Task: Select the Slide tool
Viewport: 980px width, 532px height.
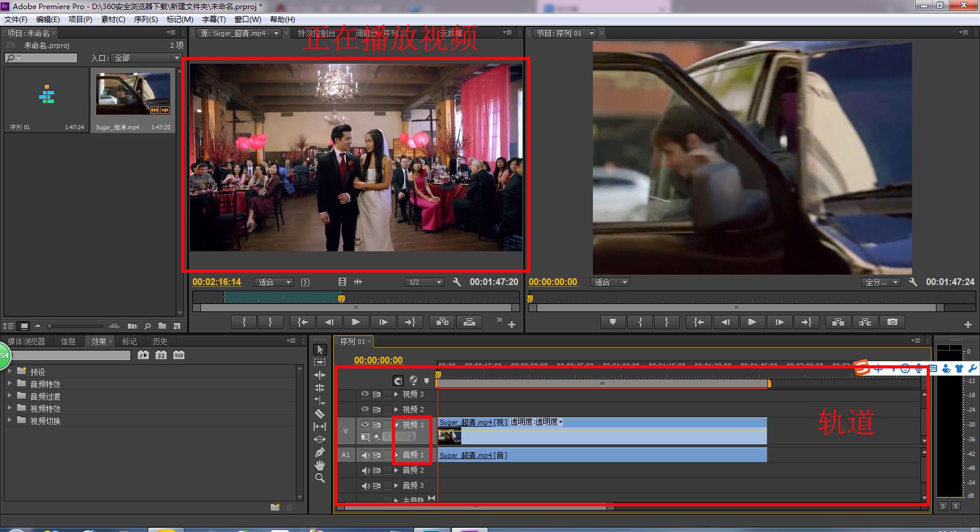Action: (320, 439)
